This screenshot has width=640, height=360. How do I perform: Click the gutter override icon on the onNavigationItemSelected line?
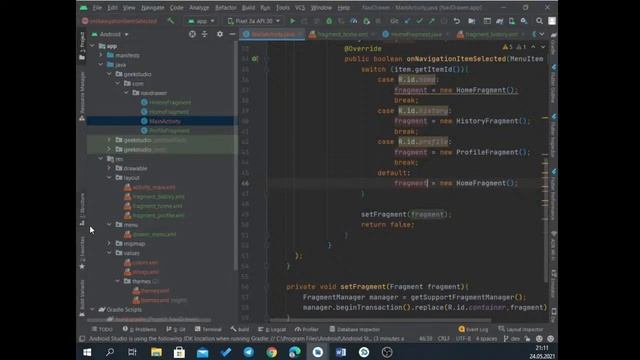point(255,59)
